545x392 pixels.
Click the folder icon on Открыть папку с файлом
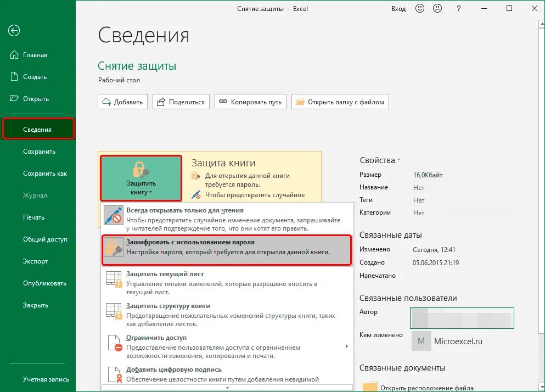300,102
